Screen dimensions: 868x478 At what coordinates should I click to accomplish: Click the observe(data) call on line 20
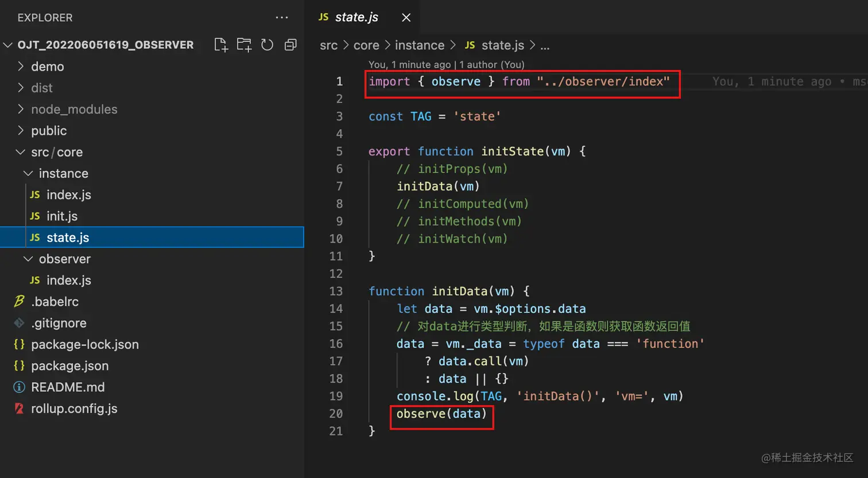click(441, 414)
